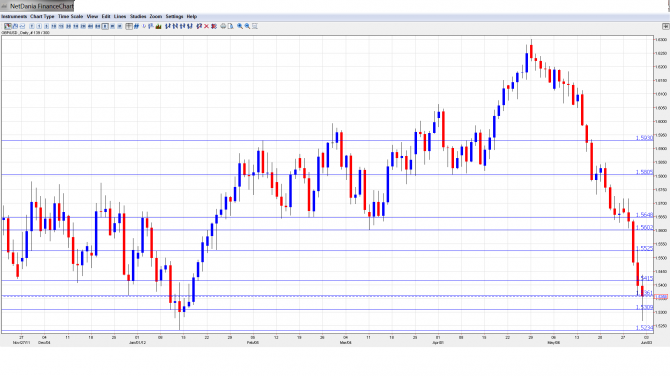Click the red X delete icon

tap(206, 26)
